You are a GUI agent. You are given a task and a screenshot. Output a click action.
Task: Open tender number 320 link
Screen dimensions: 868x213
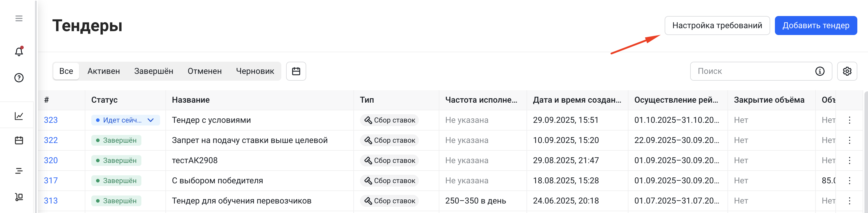click(50, 160)
